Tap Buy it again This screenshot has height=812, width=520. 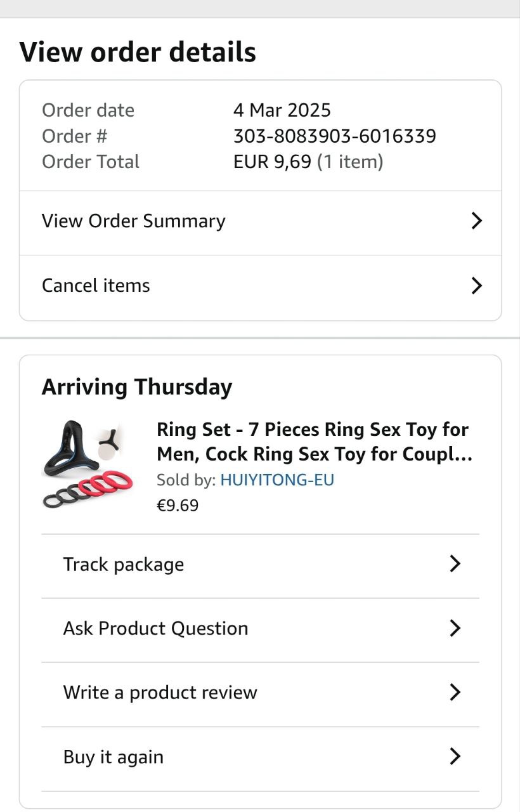click(x=114, y=757)
